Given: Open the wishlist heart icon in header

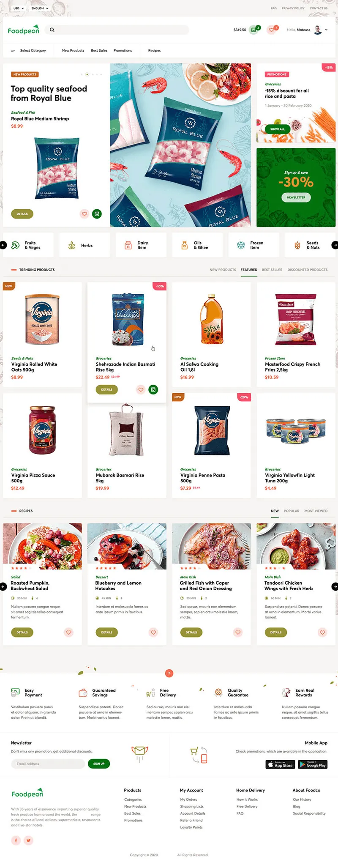Looking at the screenshot, I should coord(272,30).
